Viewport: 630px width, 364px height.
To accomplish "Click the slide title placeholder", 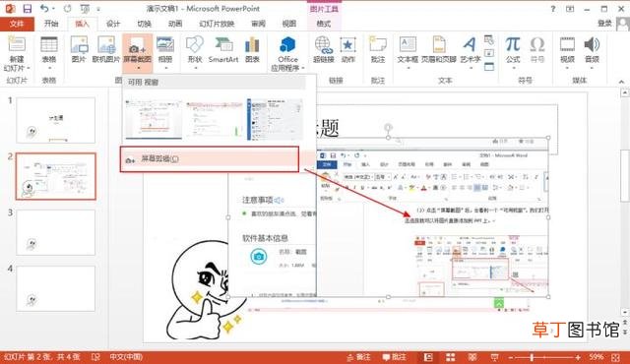I will tap(437, 129).
